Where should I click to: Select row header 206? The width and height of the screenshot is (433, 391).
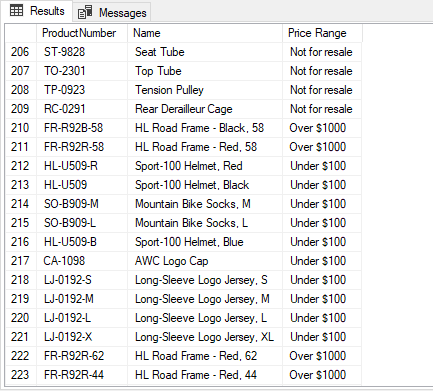(x=21, y=52)
